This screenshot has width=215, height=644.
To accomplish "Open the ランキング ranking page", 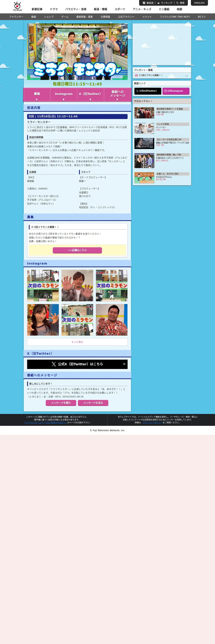I will click(165, 3).
